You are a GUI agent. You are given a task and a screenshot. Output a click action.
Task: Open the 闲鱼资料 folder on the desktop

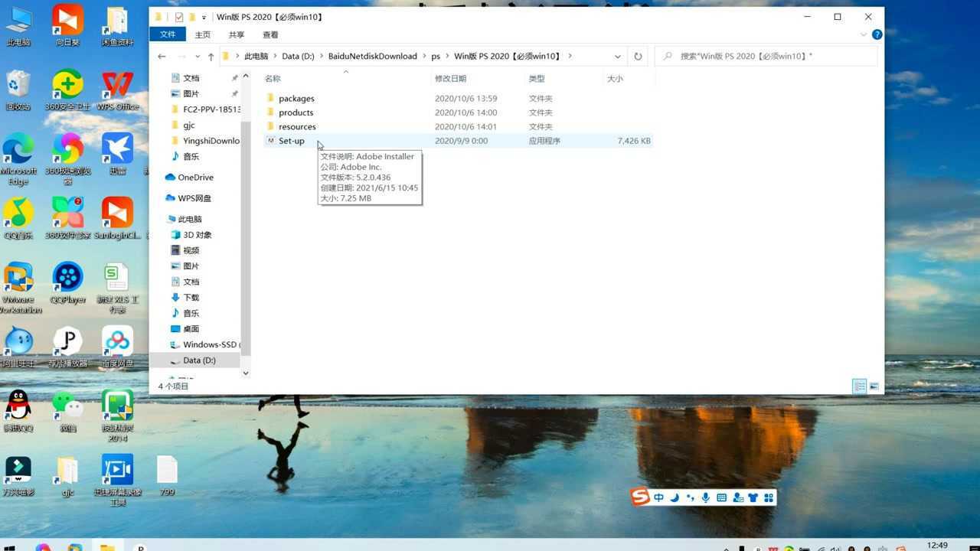117,25
